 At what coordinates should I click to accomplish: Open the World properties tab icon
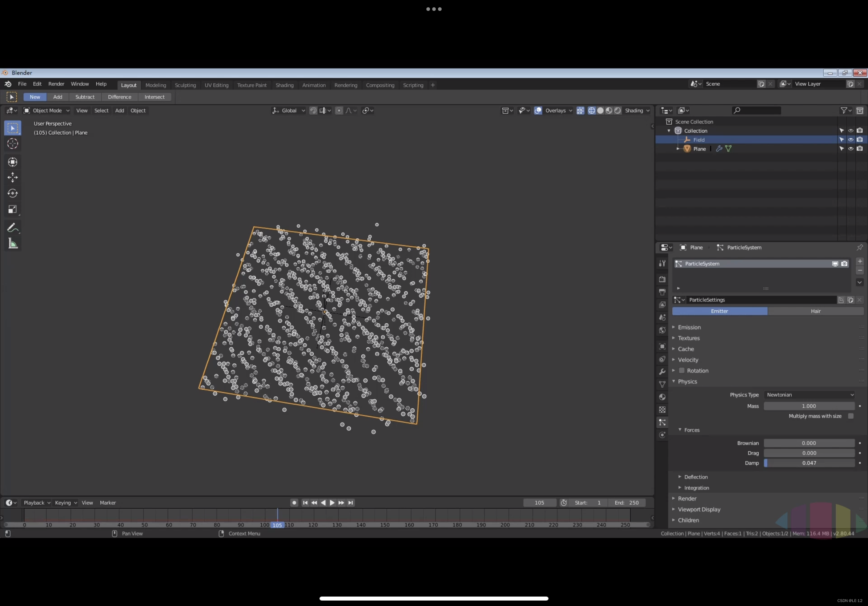[662, 330]
